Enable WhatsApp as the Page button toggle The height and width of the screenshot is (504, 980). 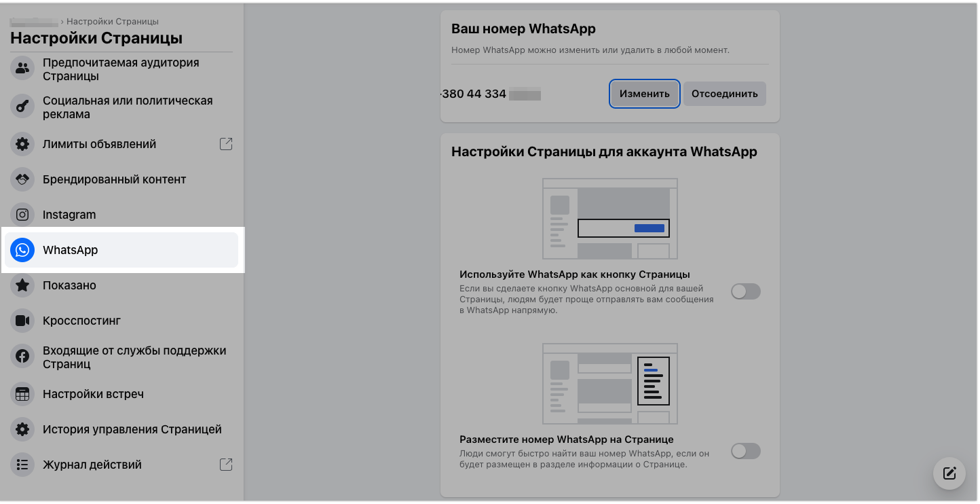pos(746,291)
